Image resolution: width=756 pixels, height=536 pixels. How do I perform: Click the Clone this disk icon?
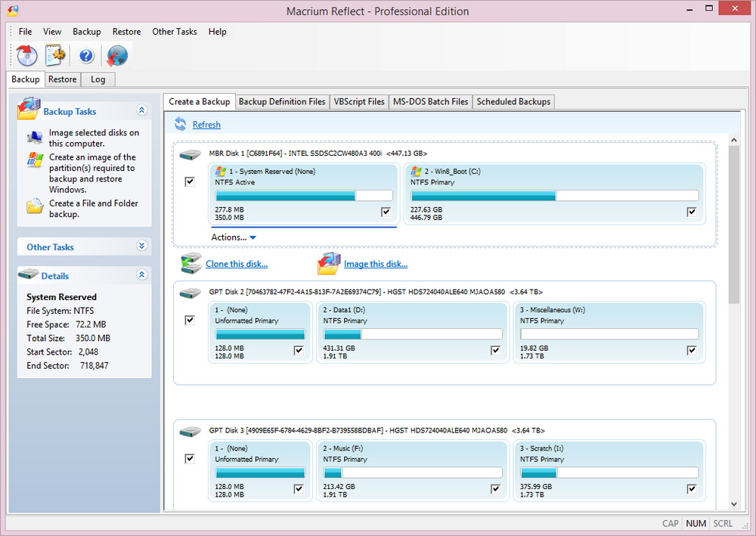pyautogui.click(x=191, y=263)
